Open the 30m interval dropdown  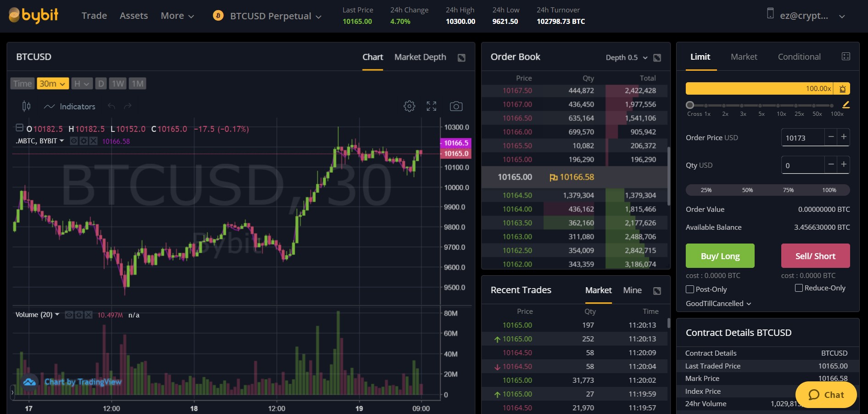(x=53, y=84)
